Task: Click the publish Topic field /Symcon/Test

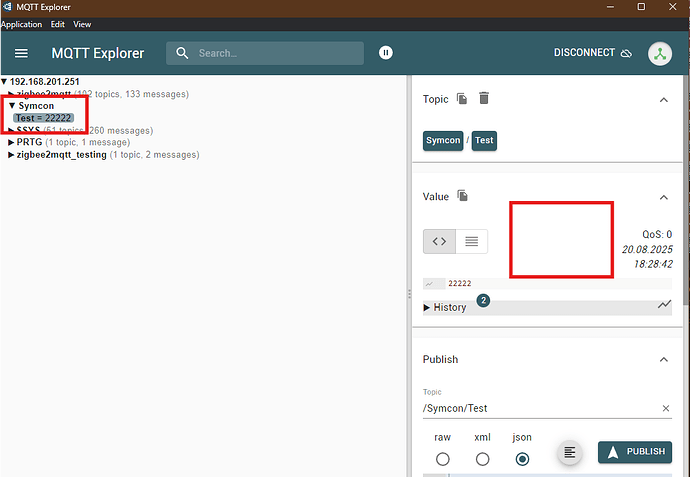Action: (541, 408)
